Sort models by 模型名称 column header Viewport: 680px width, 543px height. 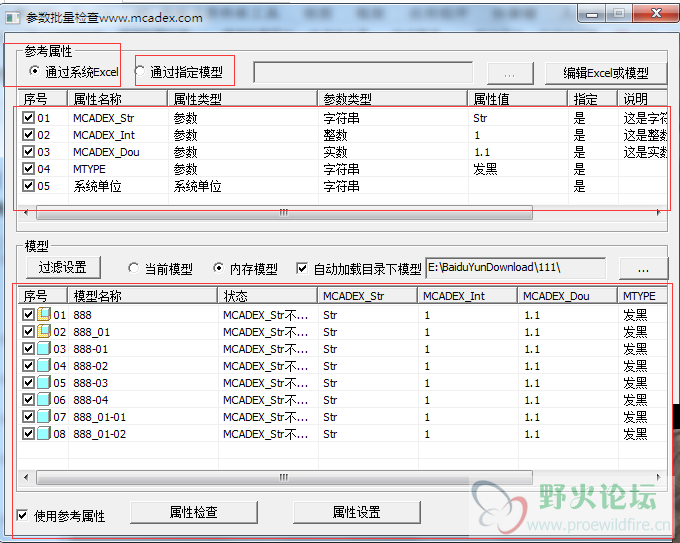[143, 296]
